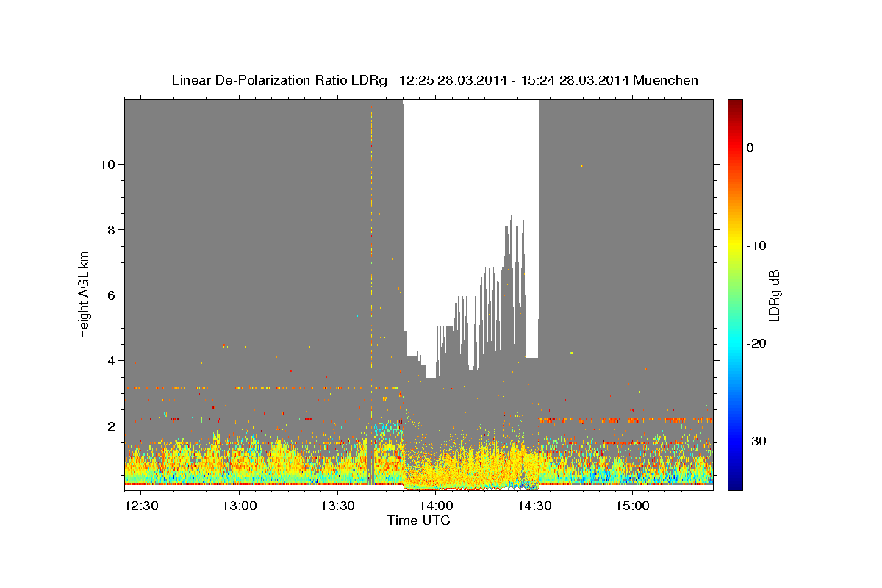Click the 14:30 time axis label
Image resolution: width=882 pixels, height=588 pixels.
point(534,506)
